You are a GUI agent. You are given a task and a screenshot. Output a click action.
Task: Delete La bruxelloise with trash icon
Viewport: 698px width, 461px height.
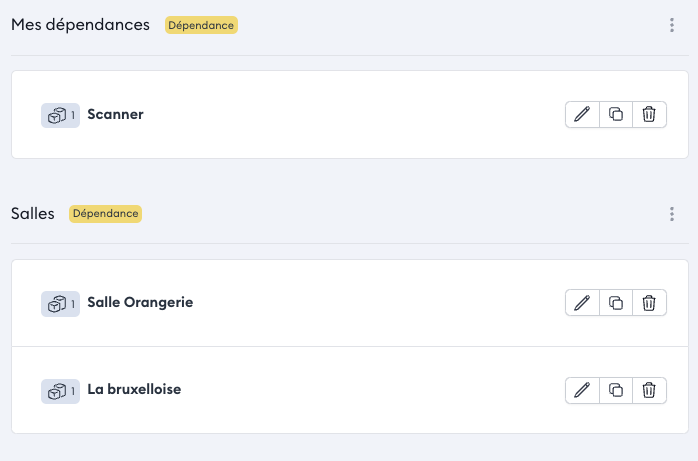click(x=649, y=390)
